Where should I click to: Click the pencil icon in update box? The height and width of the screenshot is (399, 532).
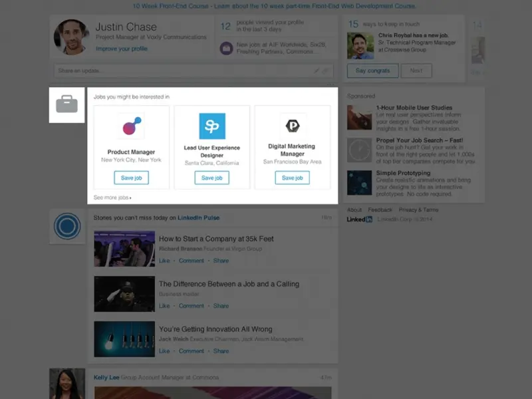(317, 70)
